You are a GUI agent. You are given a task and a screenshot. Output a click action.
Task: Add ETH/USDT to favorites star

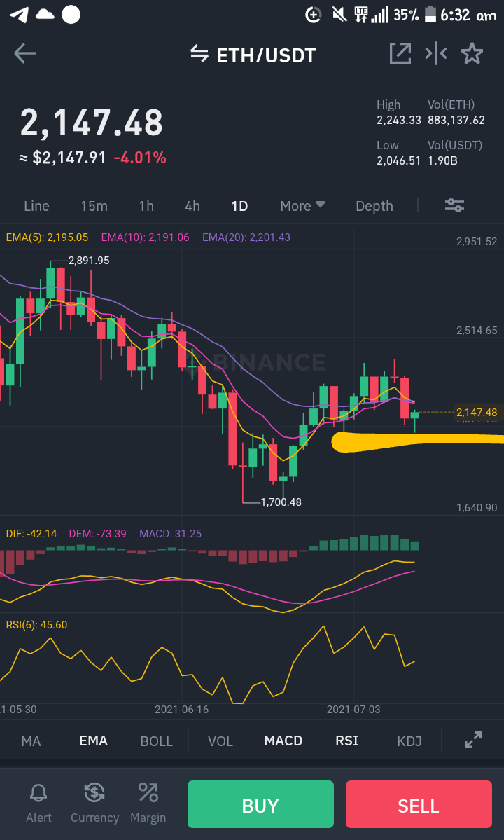tap(472, 53)
